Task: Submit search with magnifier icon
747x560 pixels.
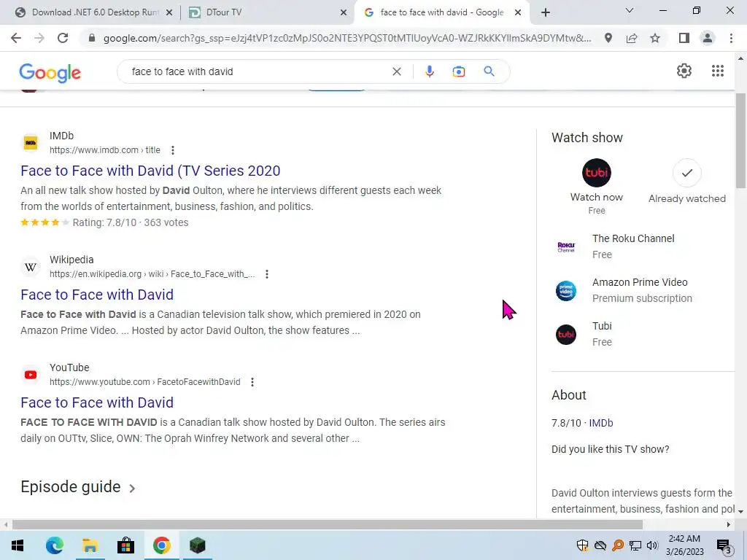Action: click(x=489, y=71)
